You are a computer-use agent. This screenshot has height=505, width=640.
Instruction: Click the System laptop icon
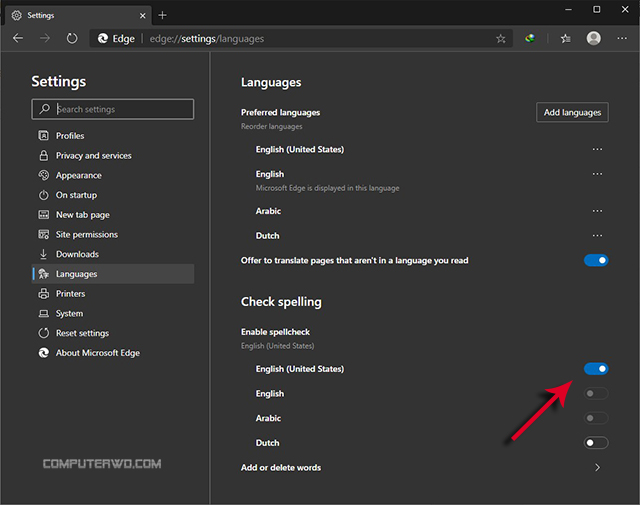[x=44, y=314]
